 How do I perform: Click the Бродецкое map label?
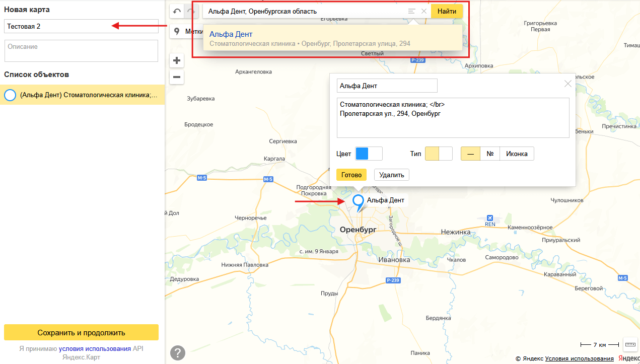coord(198,124)
